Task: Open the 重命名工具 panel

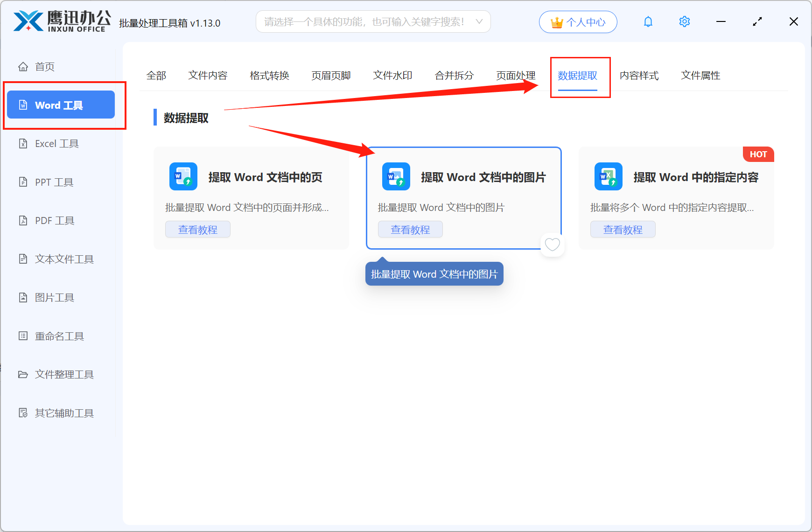Action: tap(59, 336)
